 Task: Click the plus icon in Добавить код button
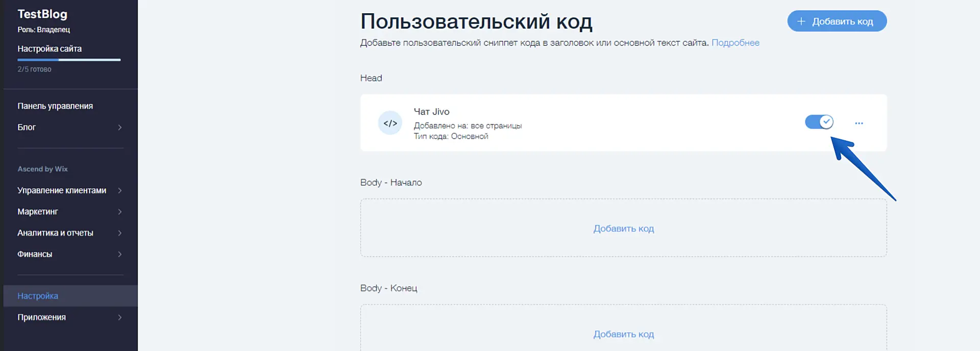(801, 21)
